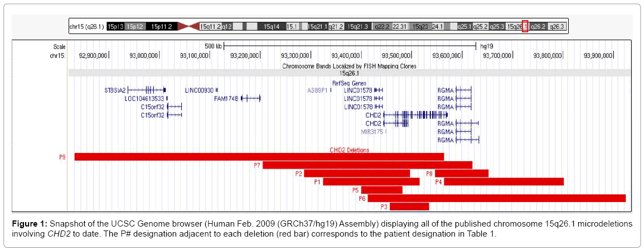Click the FISH Mapping Clones track heading
The image size is (644, 250).
click(349, 66)
